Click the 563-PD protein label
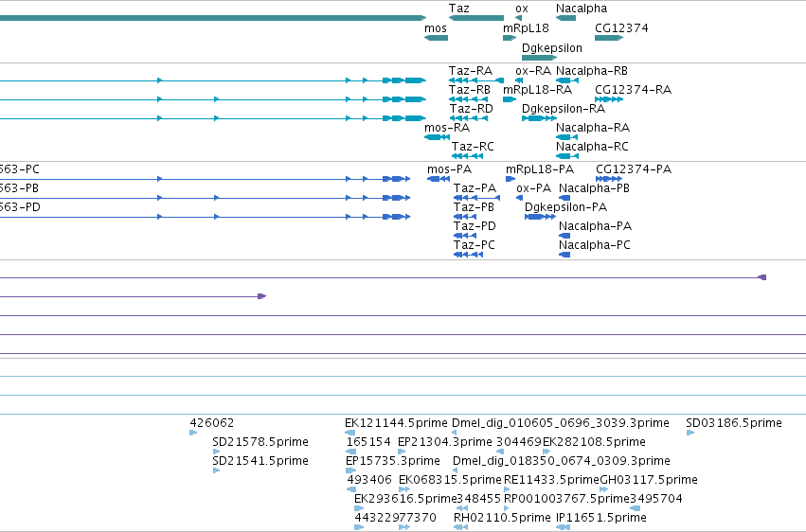806x532 pixels. [x=20, y=207]
